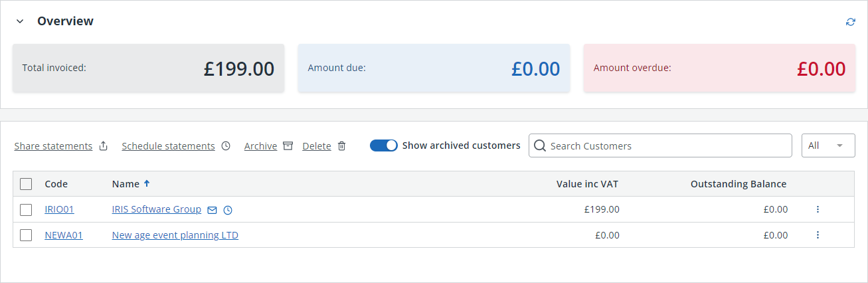This screenshot has width=868, height=283.
Task: Open the All filter dropdown
Action: click(828, 145)
